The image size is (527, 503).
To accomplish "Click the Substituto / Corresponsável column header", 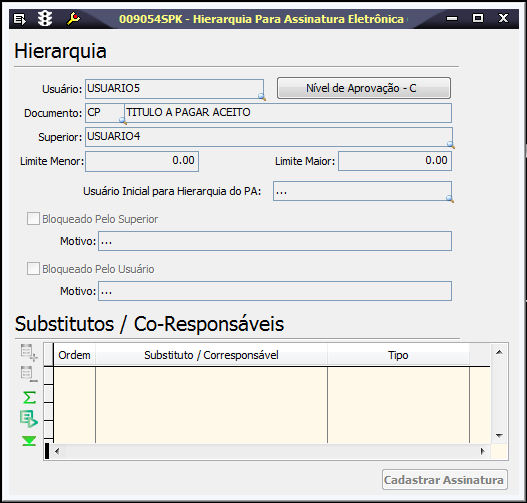I will point(211,355).
